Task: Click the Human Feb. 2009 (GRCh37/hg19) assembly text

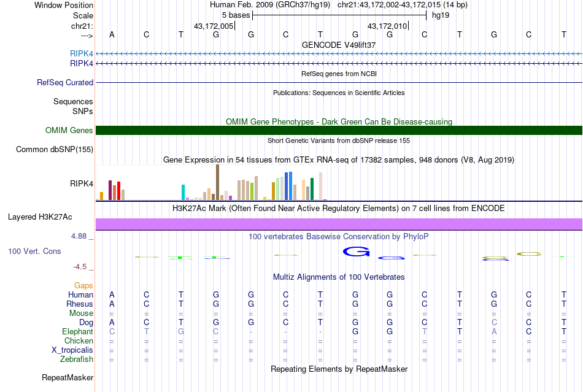Action: tap(270, 5)
